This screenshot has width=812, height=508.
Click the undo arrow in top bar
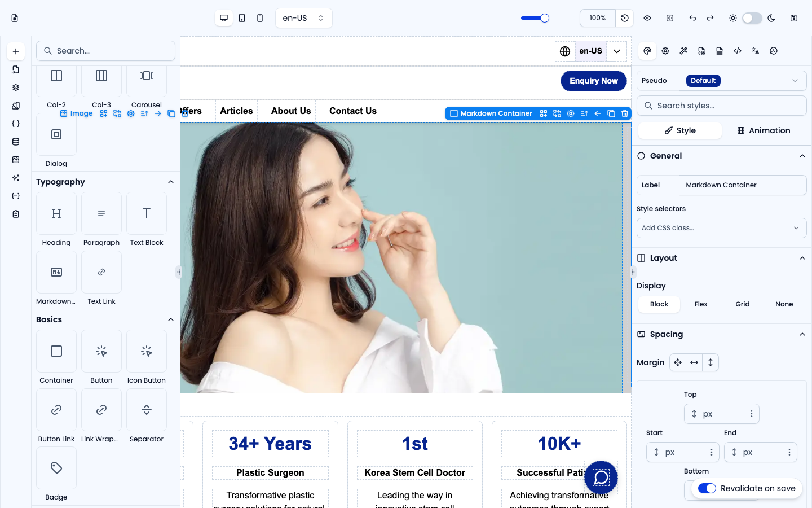pos(692,18)
